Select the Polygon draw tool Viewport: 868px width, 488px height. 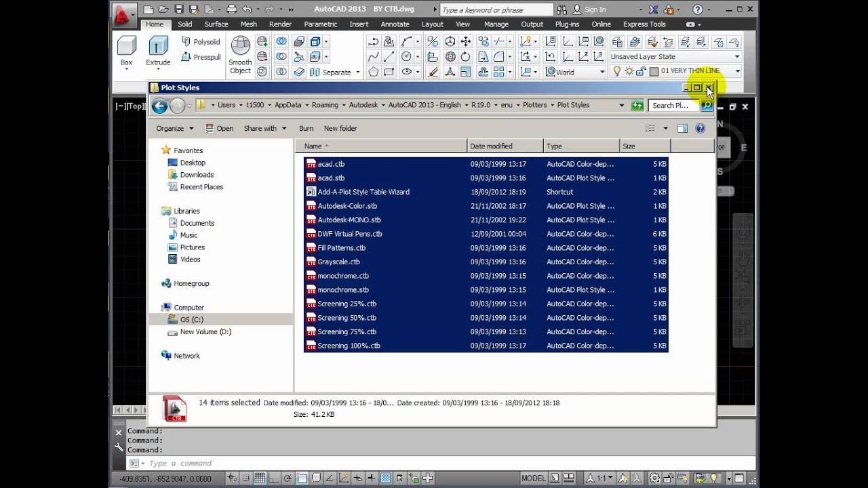tap(373, 72)
